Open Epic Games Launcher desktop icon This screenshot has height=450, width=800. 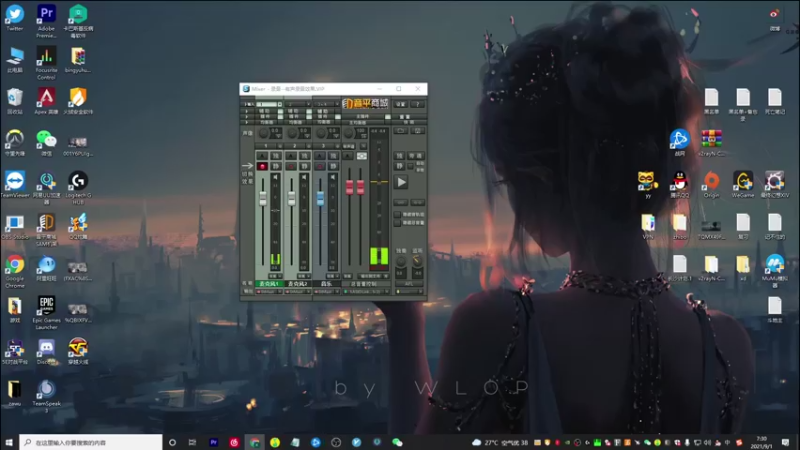[x=46, y=313]
